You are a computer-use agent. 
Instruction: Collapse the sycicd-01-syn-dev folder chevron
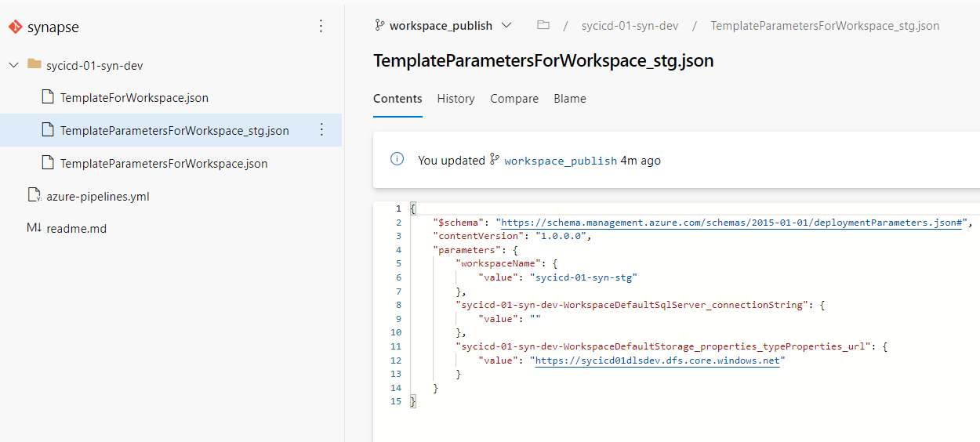13,65
